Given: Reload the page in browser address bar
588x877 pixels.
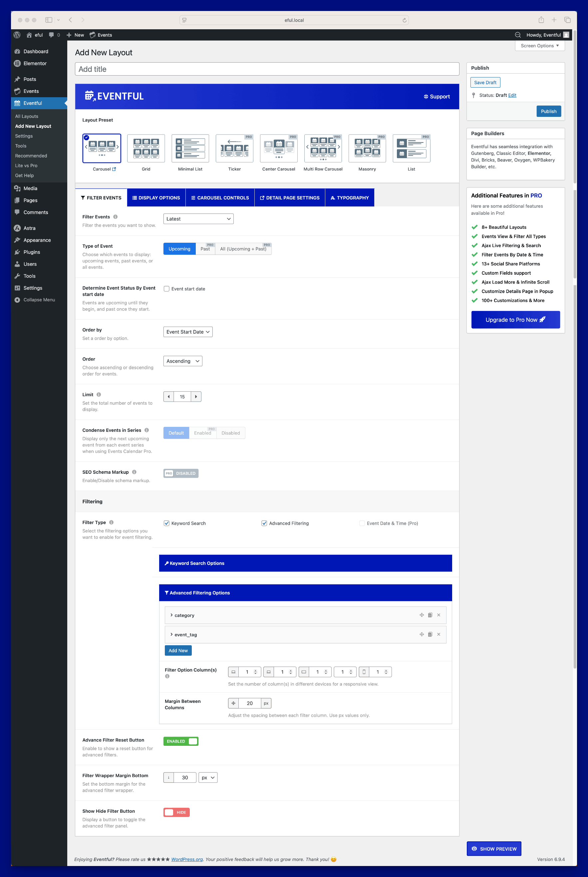Looking at the screenshot, I should point(404,20).
